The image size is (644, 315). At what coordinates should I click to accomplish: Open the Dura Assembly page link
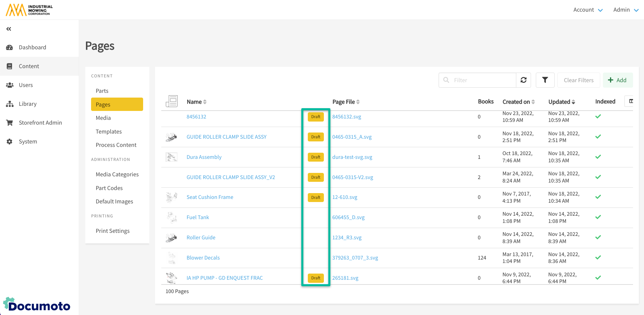204,157
